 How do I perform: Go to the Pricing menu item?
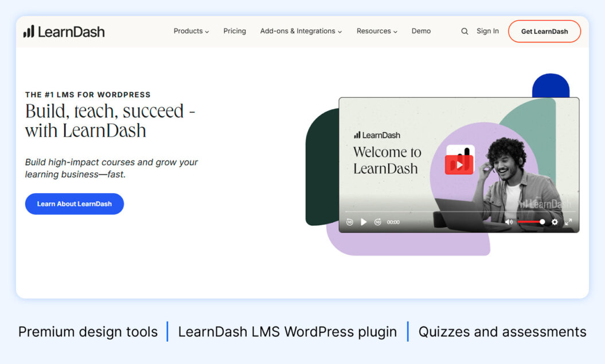pyautogui.click(x=235, y=32)
